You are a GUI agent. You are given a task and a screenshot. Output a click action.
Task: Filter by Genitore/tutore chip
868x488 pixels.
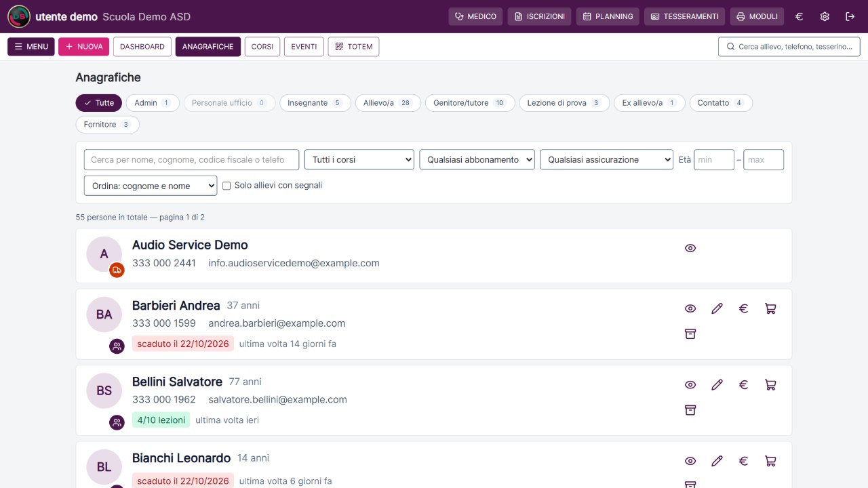point(470,103)
